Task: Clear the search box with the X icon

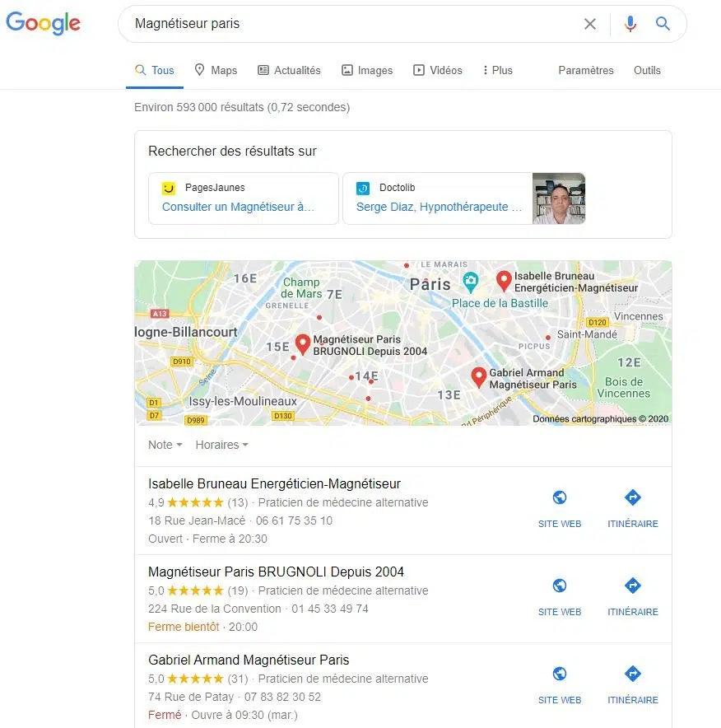Action: [589, 24]
